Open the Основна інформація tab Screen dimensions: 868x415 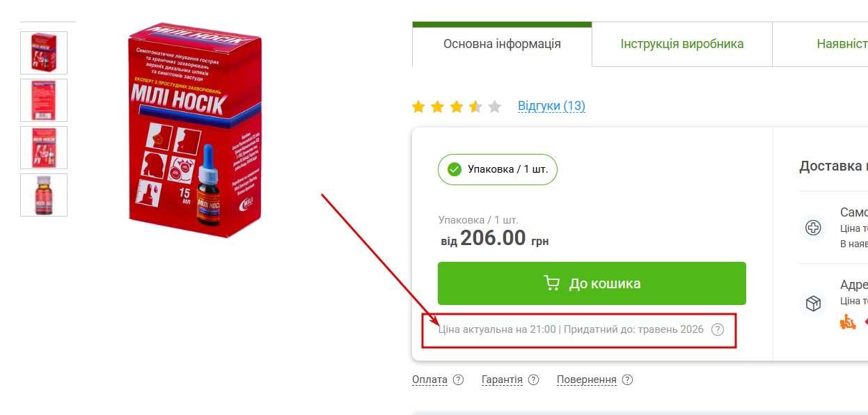[x=502, y=44]
